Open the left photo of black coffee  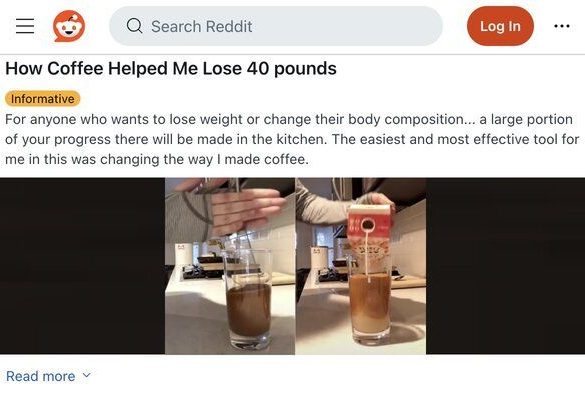[x=230, y=266]
